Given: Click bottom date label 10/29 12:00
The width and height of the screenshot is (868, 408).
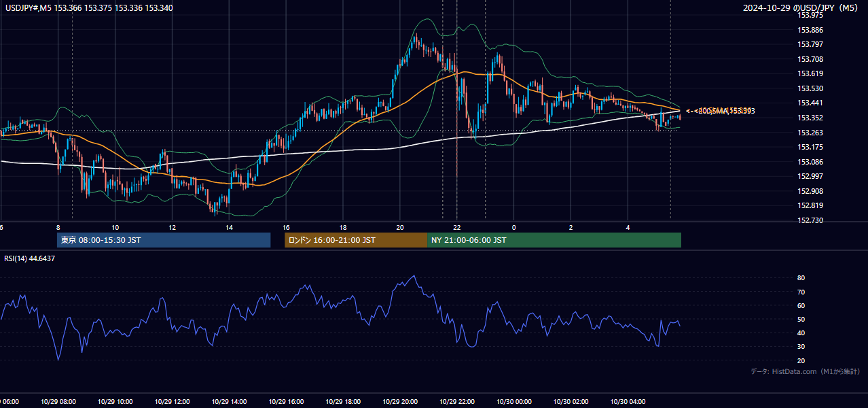Looking at the screenshot, I should 172,401.
